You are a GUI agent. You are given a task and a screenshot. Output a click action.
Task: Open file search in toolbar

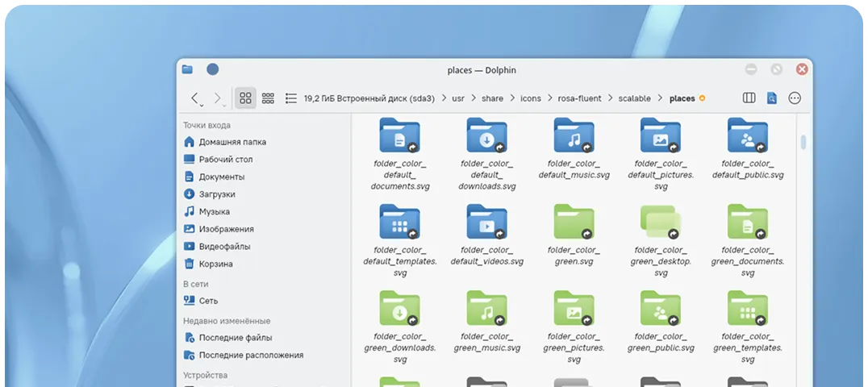[771, 98]
